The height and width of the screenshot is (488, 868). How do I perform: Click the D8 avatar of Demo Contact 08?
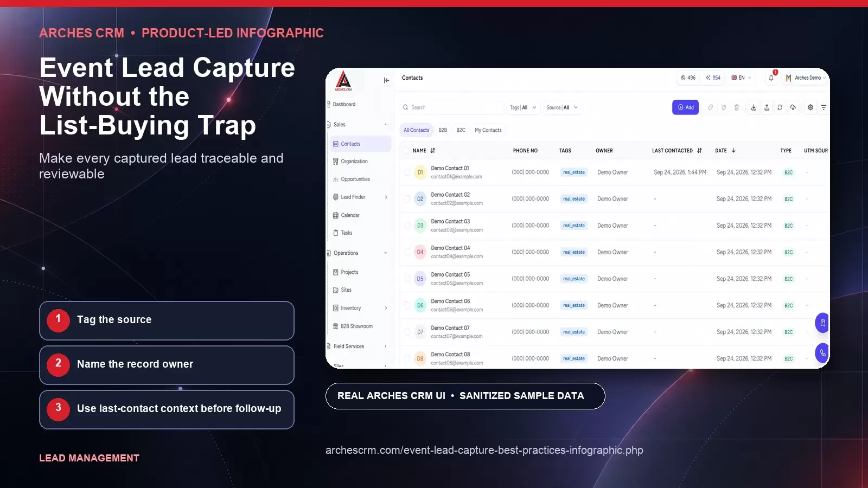[420, 358]
